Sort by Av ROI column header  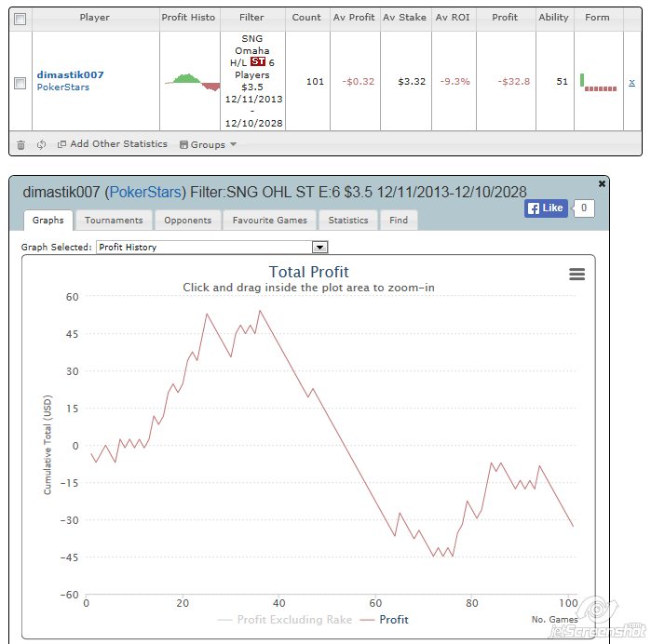point(453,18)
